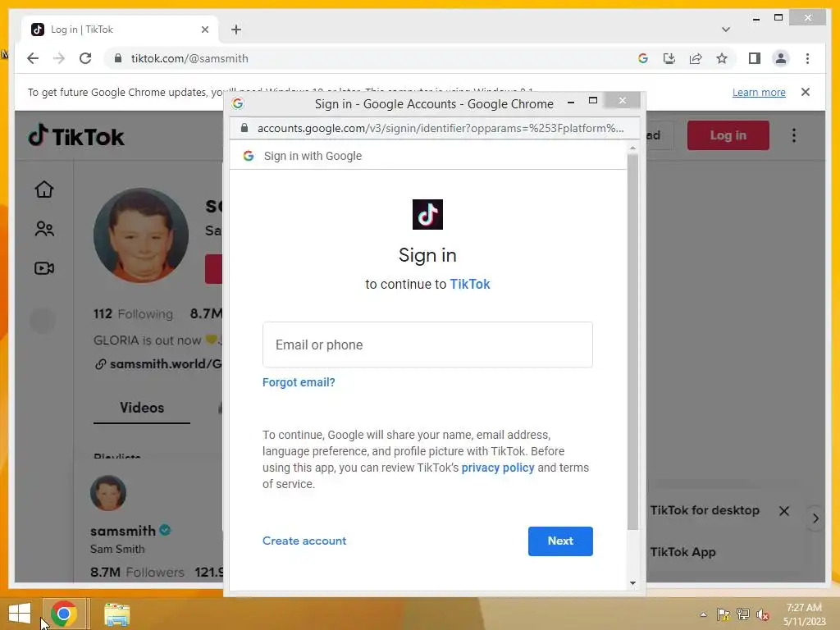Bookmark this page with the star icon
840x630 pixels.
point(722,58)
